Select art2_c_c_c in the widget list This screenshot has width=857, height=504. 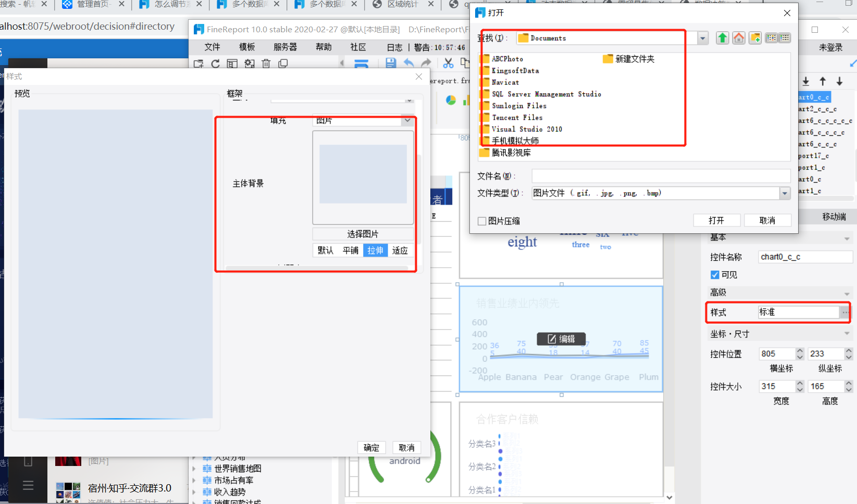(817, 109)
